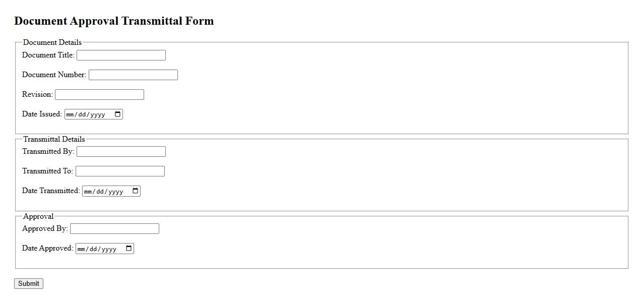
Task: Click the "Approved By:" label text
Action: click(45, 228)
